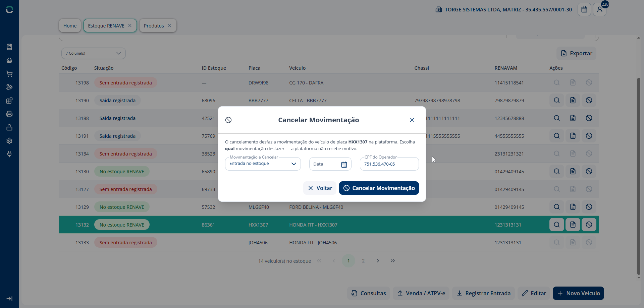Click the calendar icon in the top header
Viewport: 644px width, 308px height.
pos(584,9)
